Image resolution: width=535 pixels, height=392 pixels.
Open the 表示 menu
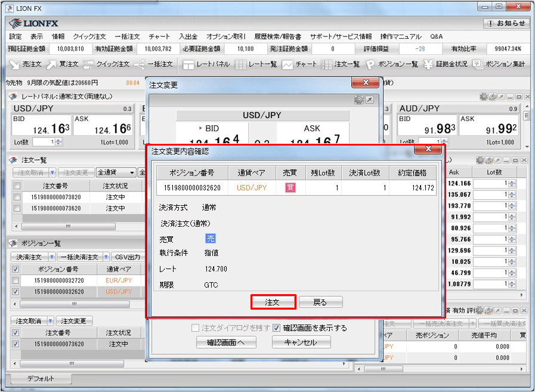pyautogui.click(x=37, y=36)
